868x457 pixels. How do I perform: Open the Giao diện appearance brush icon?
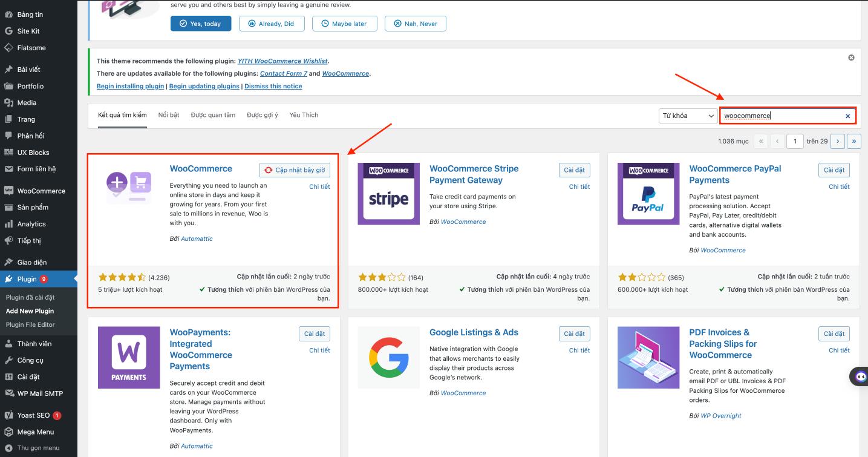8,262
